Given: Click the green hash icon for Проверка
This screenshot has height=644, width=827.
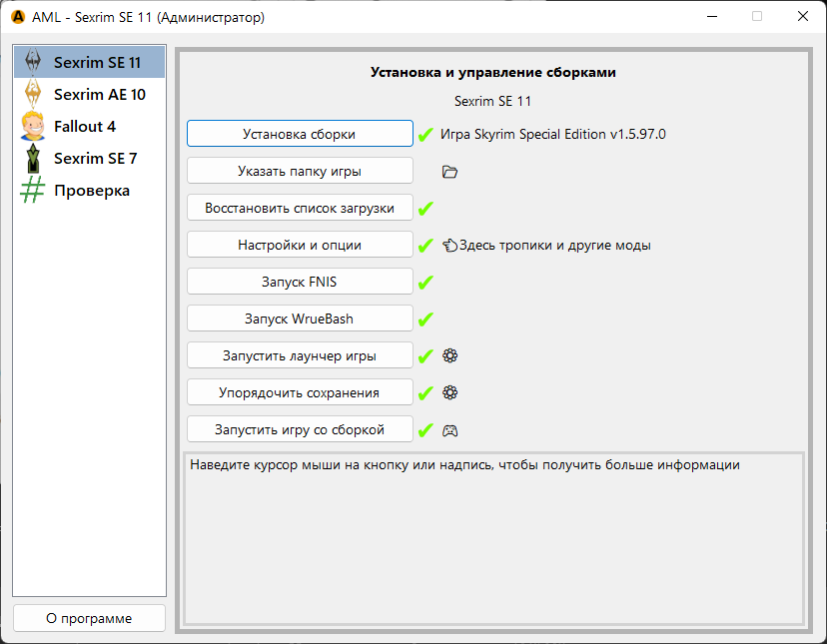Looking at the screenshot, I should [33, 191].
